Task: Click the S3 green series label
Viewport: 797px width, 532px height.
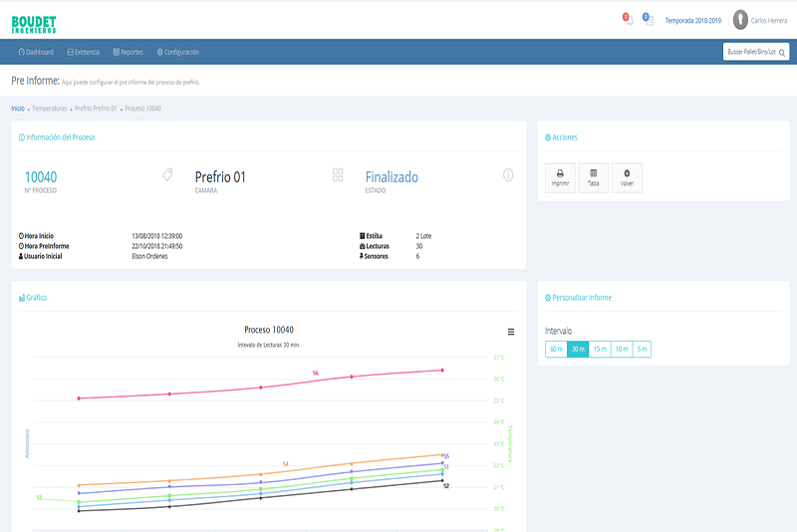Action: coord(39,498)
